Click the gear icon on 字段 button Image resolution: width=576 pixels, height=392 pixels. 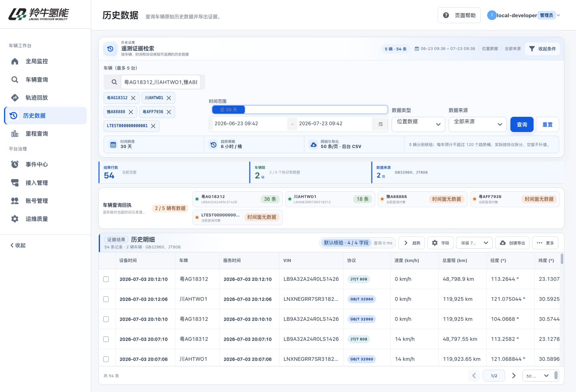coord(435,243)
